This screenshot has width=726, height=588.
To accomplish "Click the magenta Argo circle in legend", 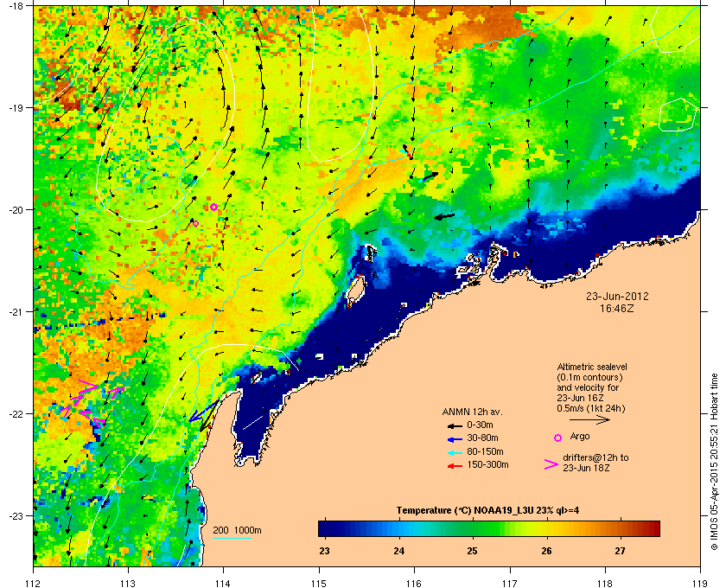I will (x=558, y=438).
